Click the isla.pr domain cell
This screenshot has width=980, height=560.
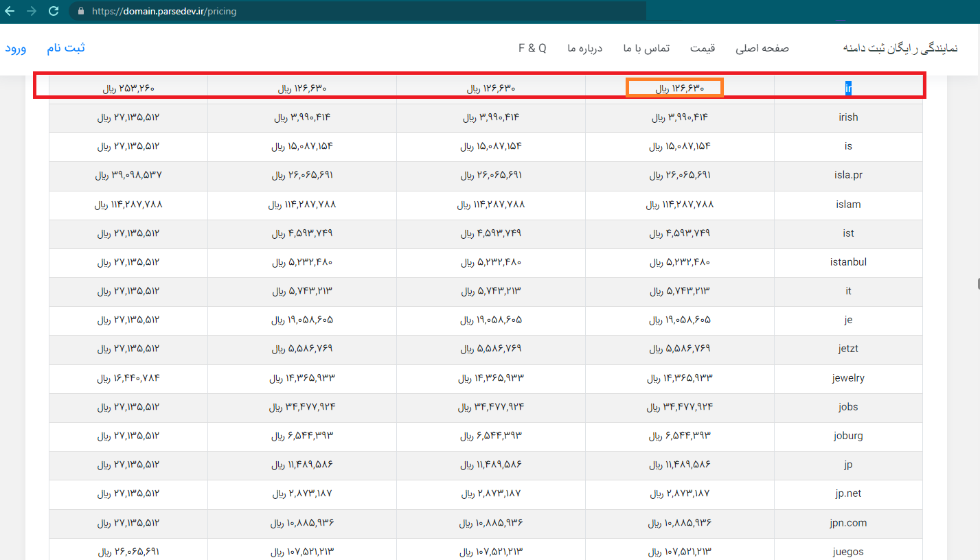point(848,175)
